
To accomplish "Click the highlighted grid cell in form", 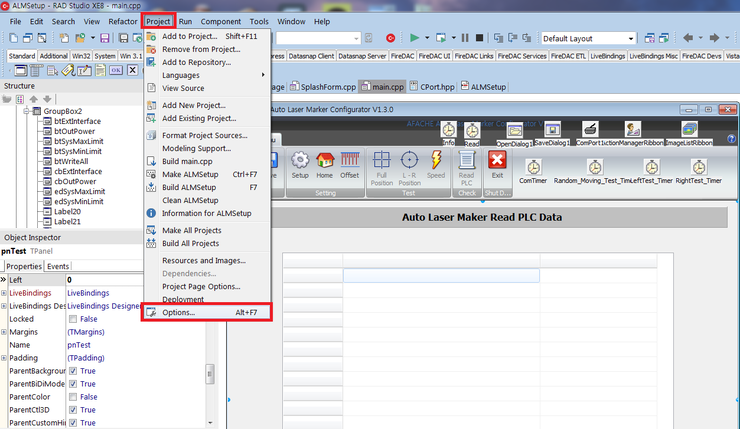I will (x=441, y=276).
